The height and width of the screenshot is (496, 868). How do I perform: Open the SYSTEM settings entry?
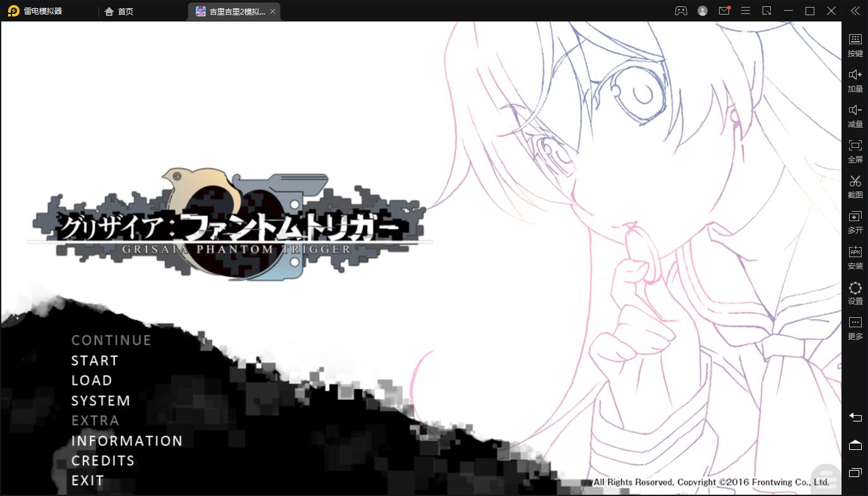(100, 401)
